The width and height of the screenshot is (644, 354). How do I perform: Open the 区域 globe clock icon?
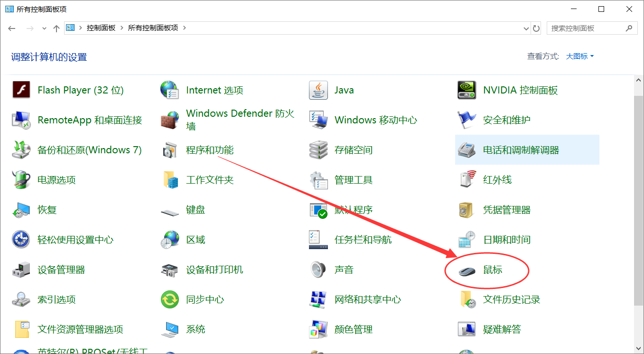click(169, 240)
